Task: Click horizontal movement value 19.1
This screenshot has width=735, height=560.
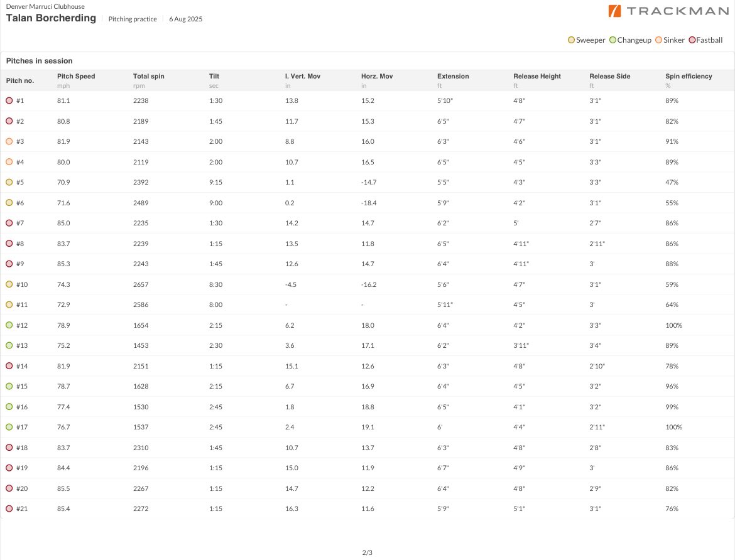Action: click(367, 427)
